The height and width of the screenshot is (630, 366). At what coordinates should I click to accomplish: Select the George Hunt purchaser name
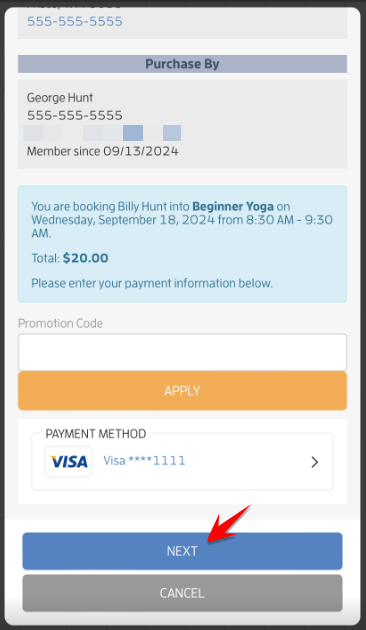click(60, 98)
